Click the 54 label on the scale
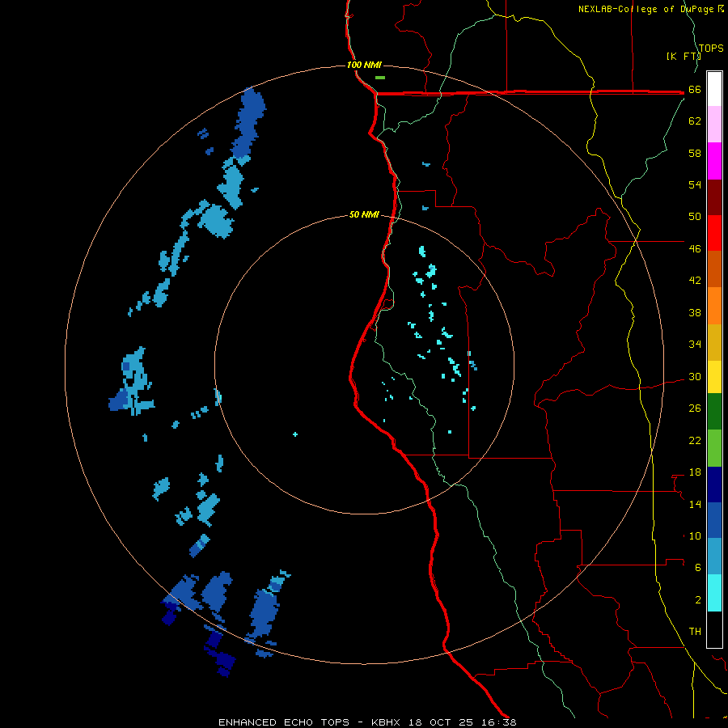This screenshot has height=728, width=728. tap(695, 184)
